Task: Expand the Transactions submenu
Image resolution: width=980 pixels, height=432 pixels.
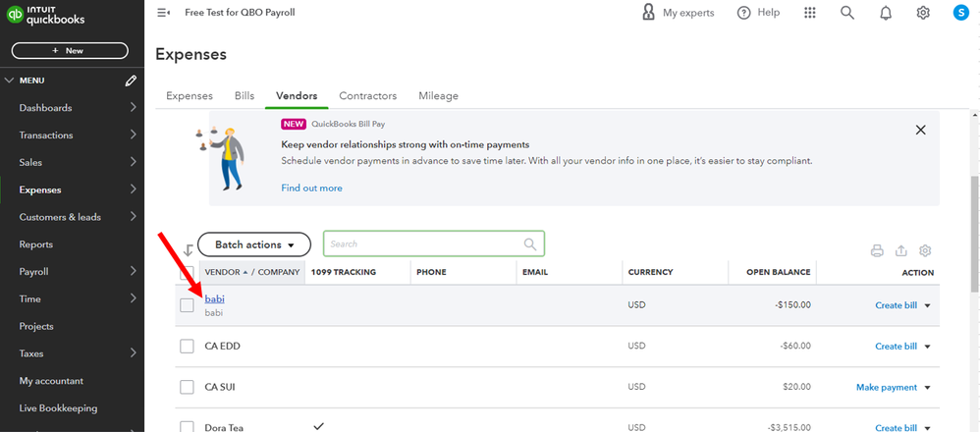Action: coord(133,135)
